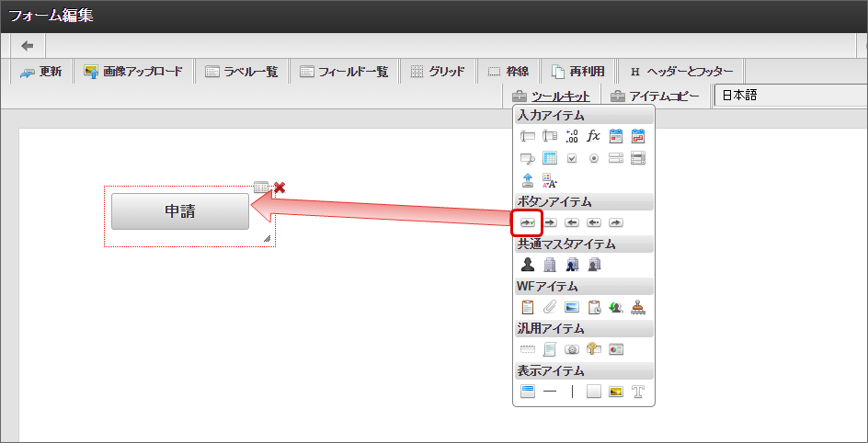Select the T text display item icon

pos(638,392)
